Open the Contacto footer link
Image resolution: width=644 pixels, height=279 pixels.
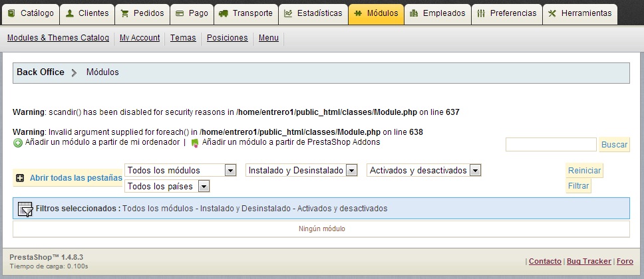tap(545, 261)
